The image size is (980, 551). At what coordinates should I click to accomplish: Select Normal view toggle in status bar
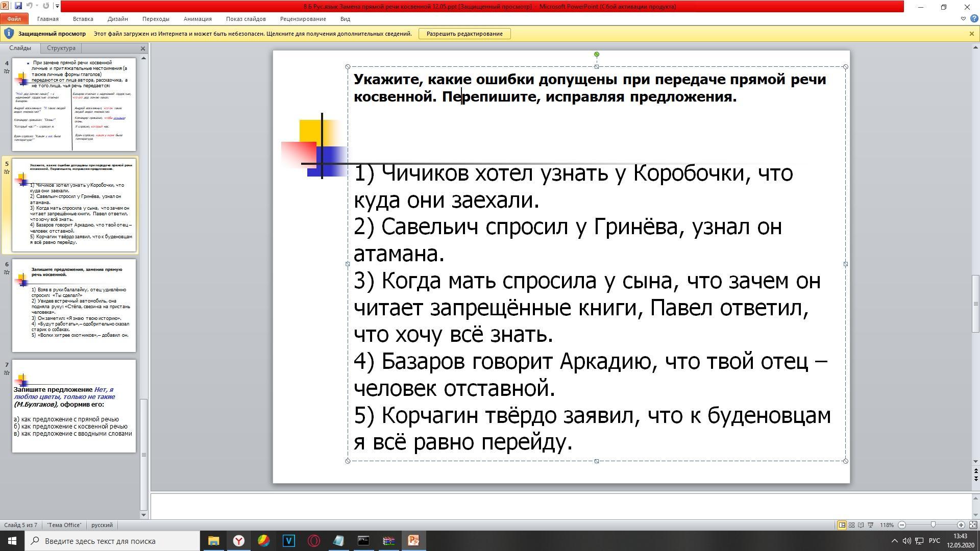tap(842, 525)
